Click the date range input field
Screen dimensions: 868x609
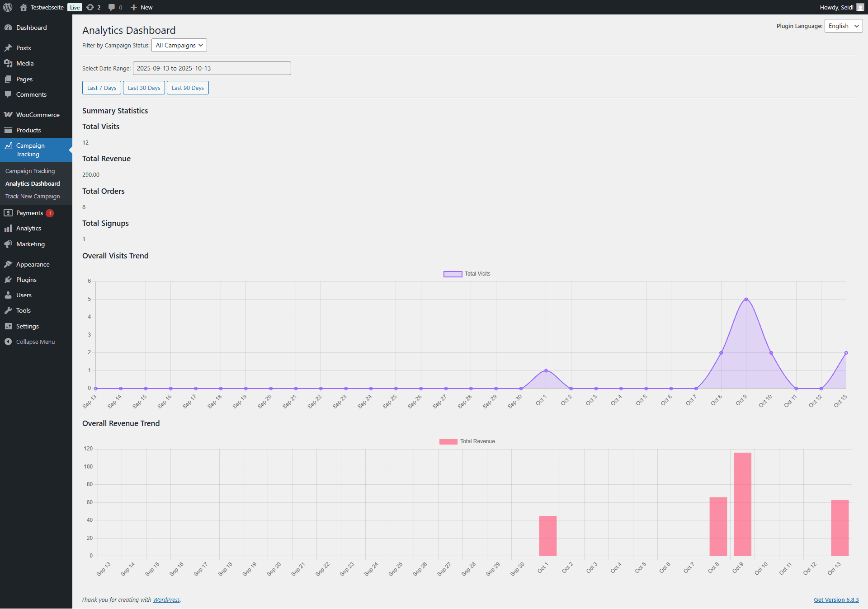(x=212, y=68)
